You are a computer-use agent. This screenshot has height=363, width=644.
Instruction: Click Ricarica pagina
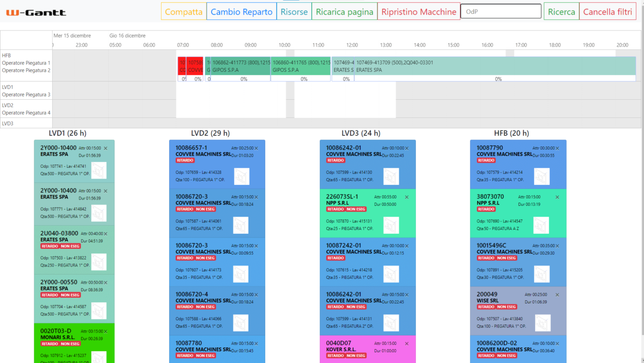345,11
